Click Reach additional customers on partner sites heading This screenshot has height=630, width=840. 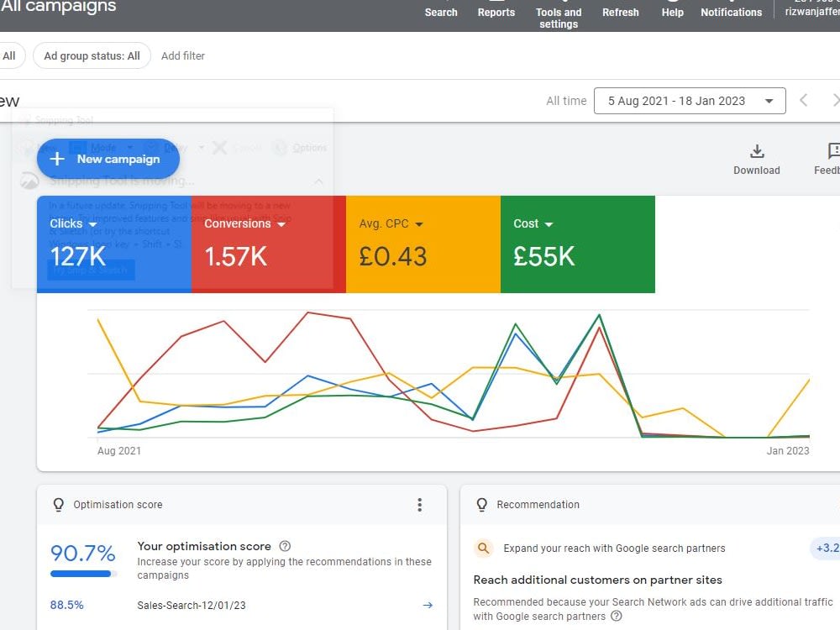(x=597, y=580)
